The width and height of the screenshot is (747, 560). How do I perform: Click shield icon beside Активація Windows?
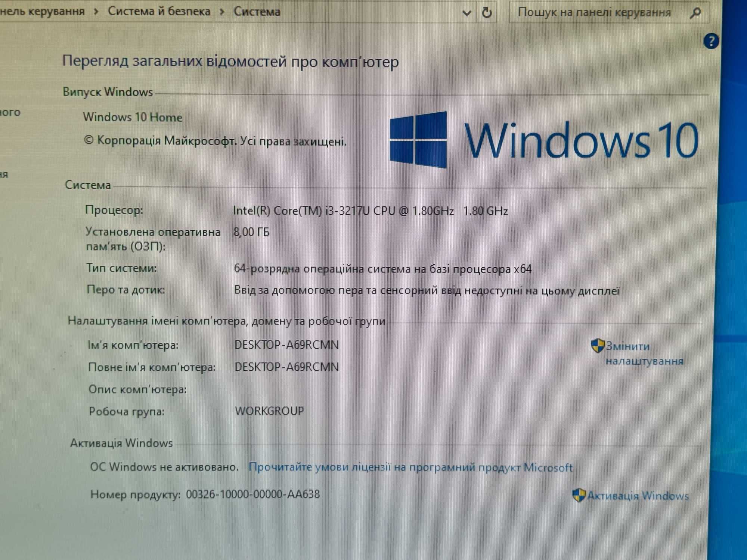(x=579, y=495)
